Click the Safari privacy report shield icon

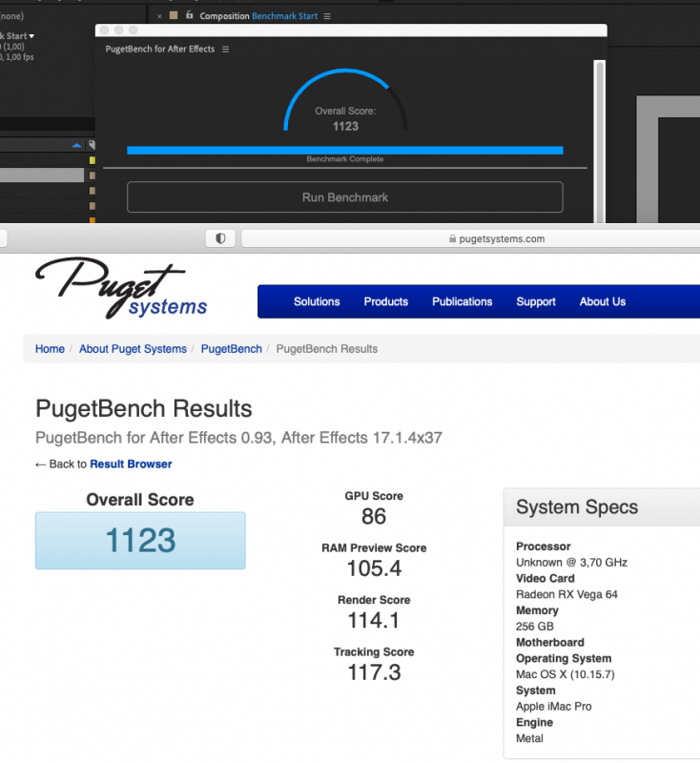pos(220,238)
